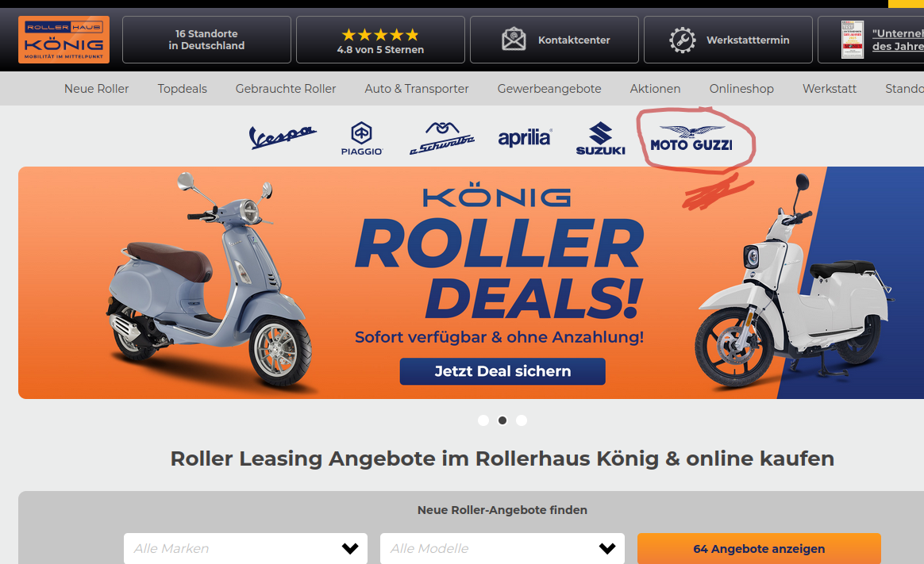
Task: Select the active middle carousel dot
Action: [502, 420]
